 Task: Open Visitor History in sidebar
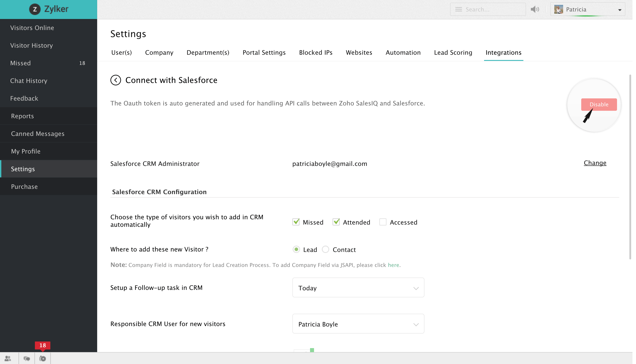(49, 46)
